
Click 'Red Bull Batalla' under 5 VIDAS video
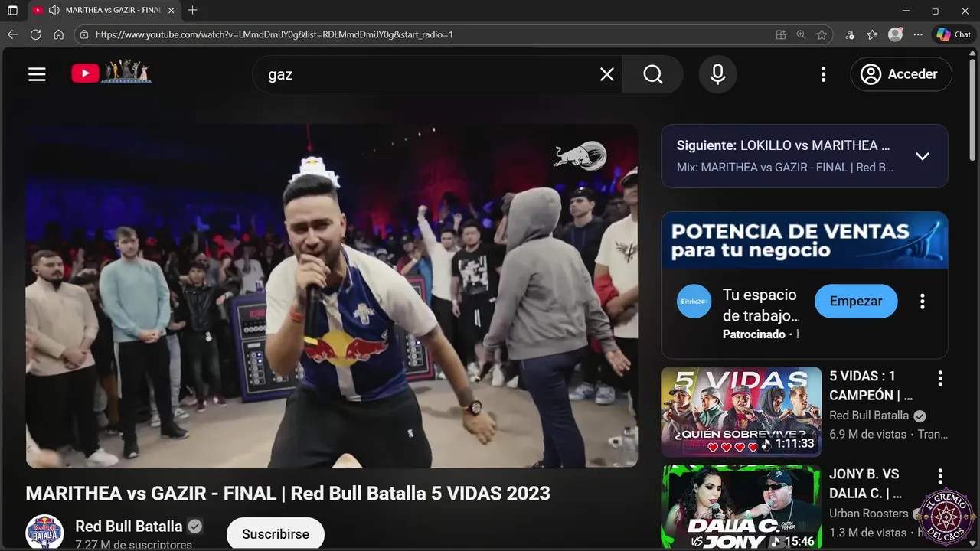(x=869, y=416)
